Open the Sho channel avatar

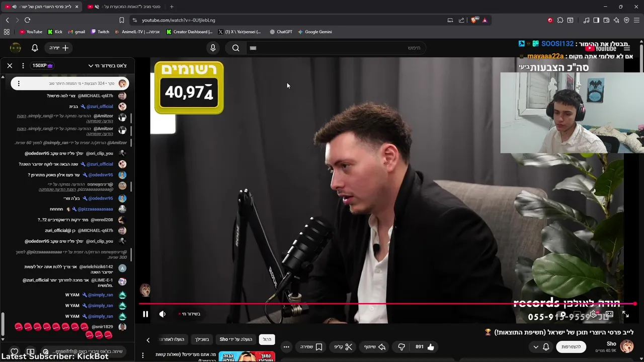click(627, 346)
